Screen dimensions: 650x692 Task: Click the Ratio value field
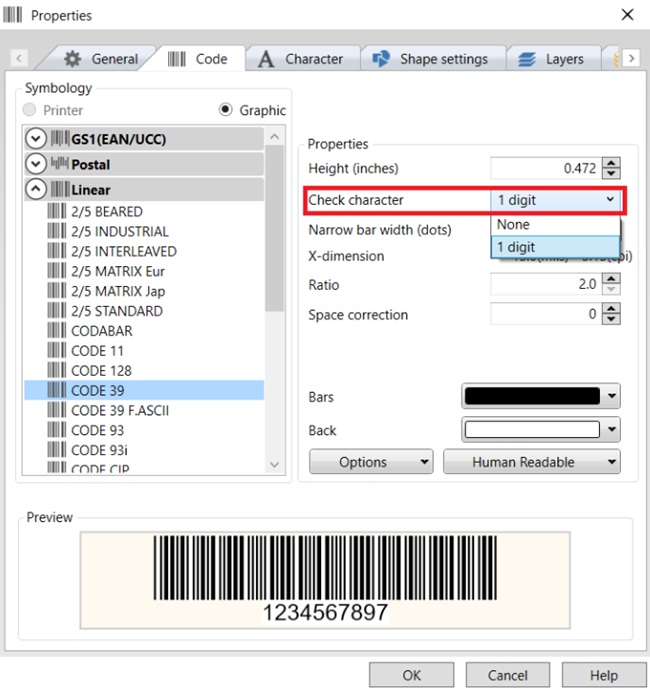(x=546, y=284)
